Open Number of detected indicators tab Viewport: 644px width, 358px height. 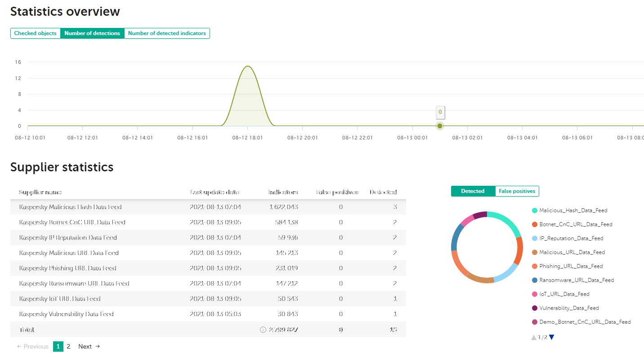pyautogui.click(x=167, y=33)
